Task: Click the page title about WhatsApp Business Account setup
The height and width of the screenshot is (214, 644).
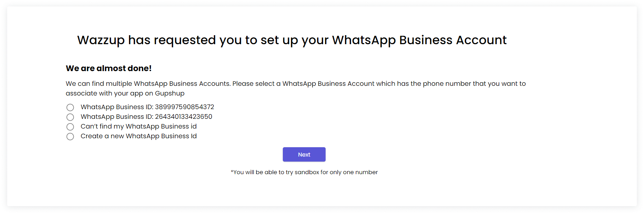Action: click(292, 40)
